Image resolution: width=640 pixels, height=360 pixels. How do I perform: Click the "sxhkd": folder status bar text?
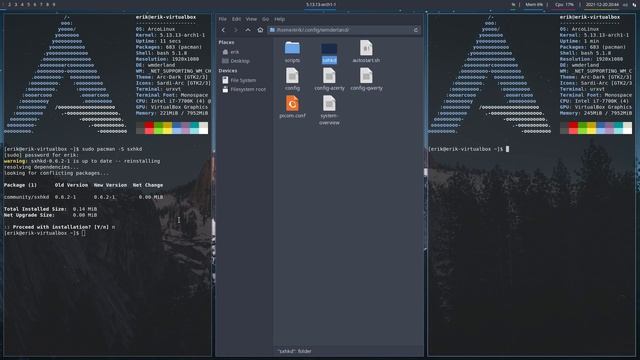point(294,351)
